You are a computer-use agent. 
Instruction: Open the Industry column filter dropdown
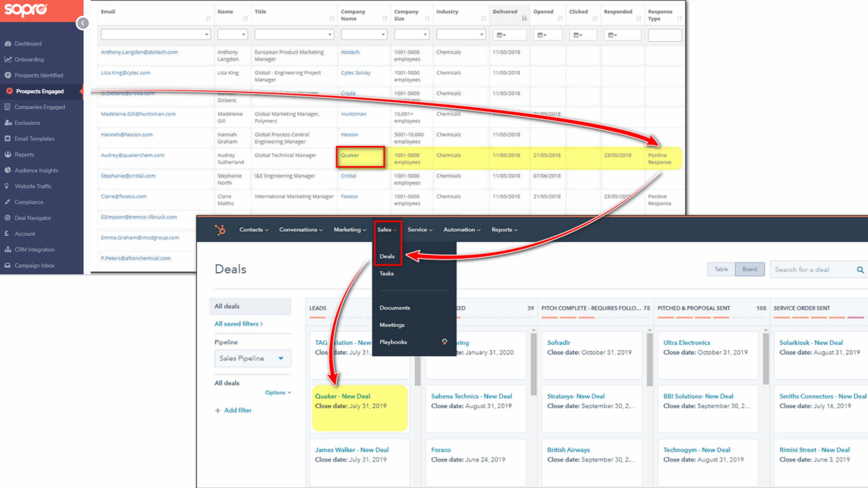point(461,34)
